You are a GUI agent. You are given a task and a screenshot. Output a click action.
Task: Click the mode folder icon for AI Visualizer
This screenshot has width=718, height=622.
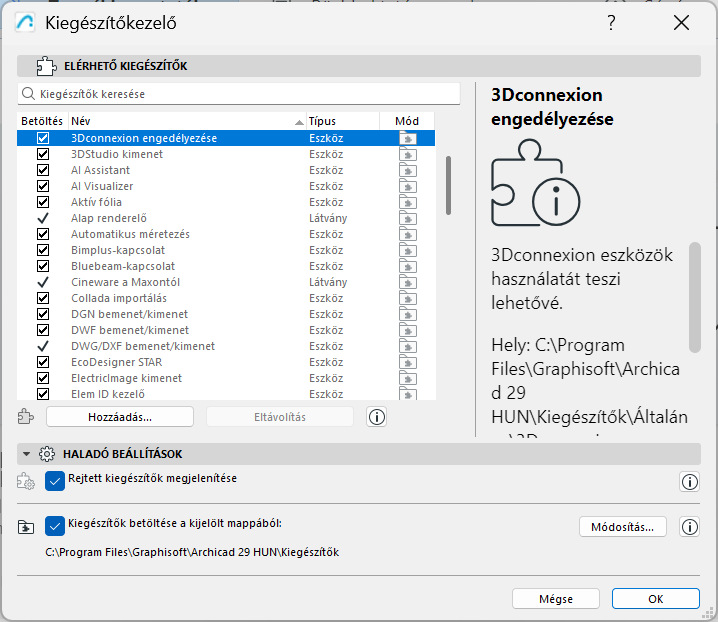tap(408, 186)
